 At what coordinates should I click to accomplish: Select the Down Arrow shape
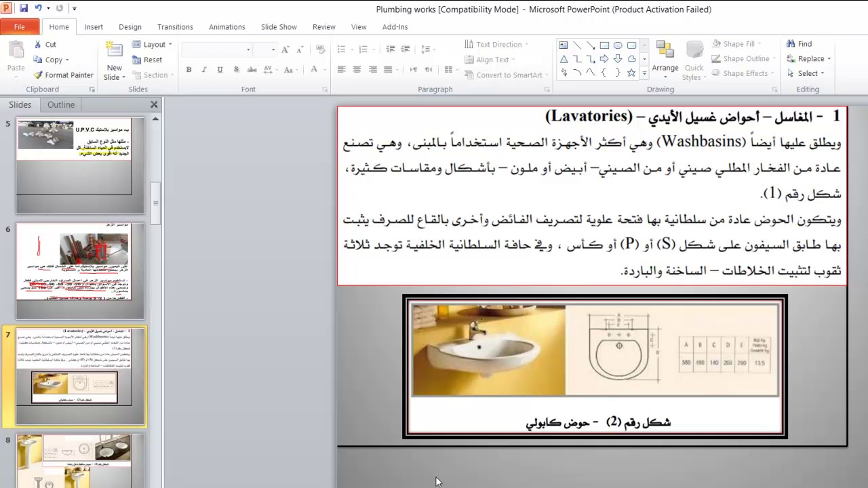618,59
